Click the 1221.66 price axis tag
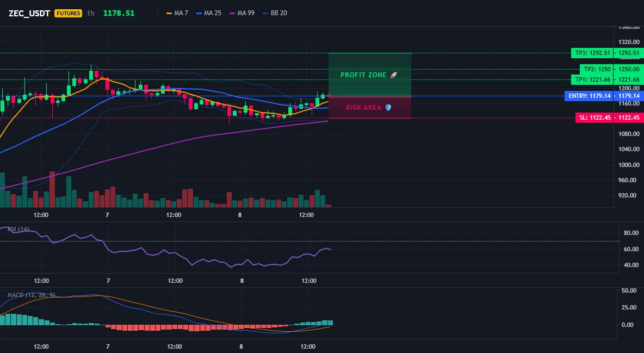644x353 pixels. (x=629, y=80)
